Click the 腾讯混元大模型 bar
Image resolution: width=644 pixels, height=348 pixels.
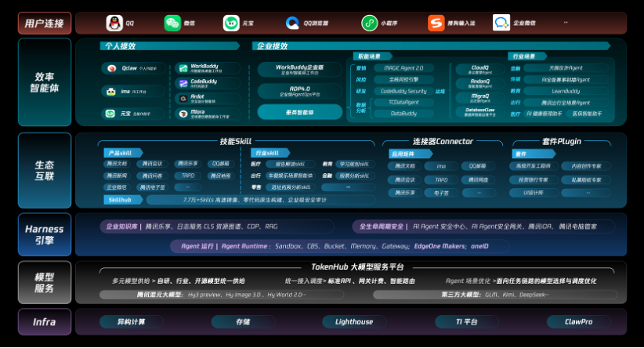pyautogui.click(x=222, y=295)
